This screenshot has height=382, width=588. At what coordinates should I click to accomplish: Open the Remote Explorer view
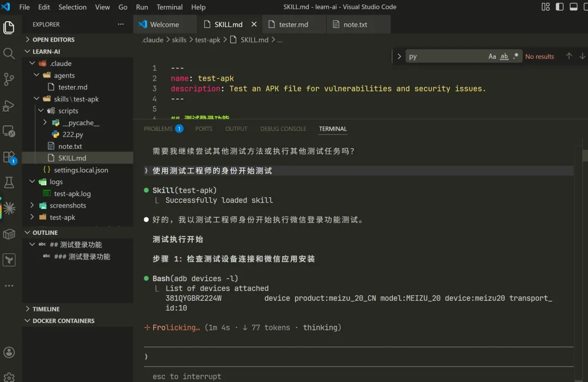pyautogui.click(x=9, y=131)
